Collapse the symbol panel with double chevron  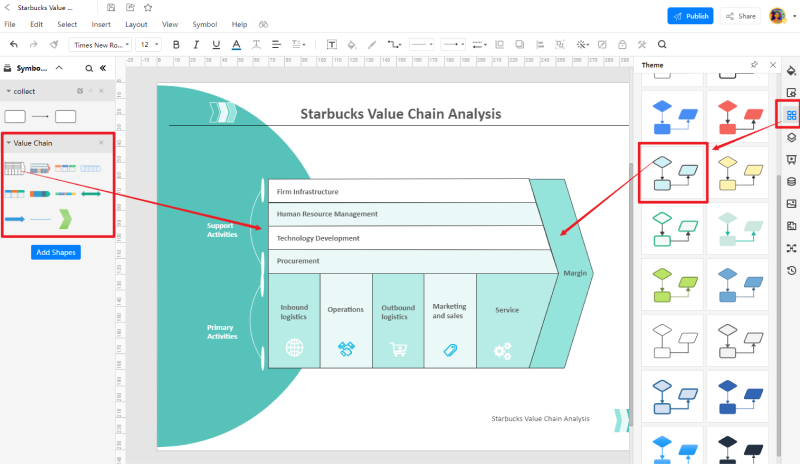[x=103, y=68]
